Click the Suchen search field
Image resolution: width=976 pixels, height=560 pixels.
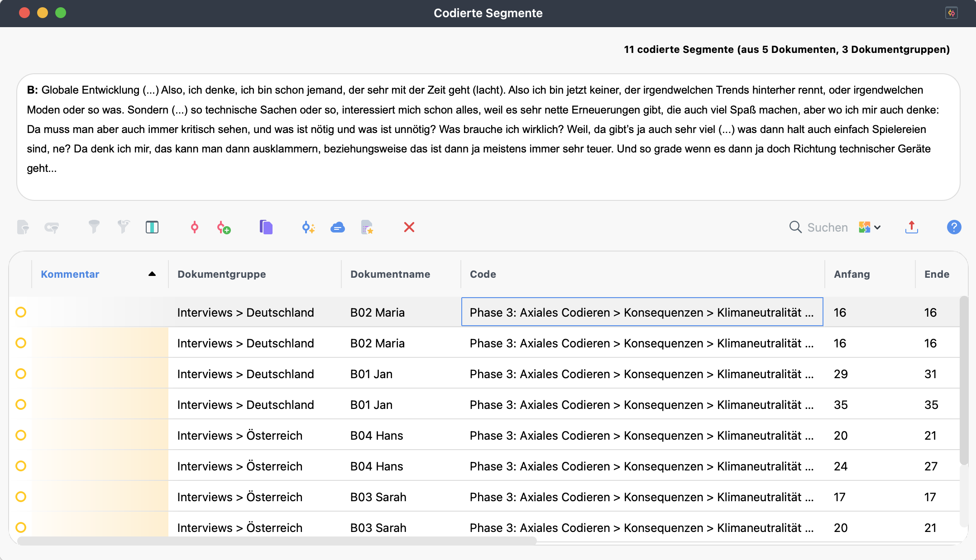[x=827, y=228]
